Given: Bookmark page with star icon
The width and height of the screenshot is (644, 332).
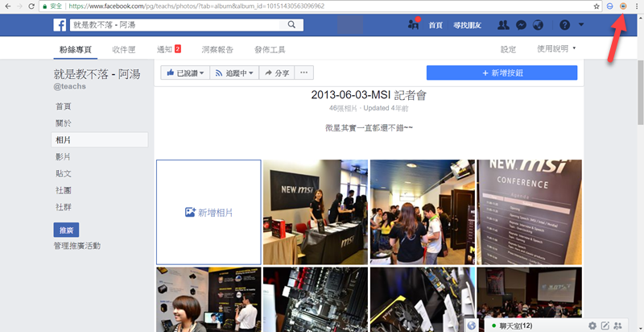Looking at the screenshot, I should pos(597,6).
